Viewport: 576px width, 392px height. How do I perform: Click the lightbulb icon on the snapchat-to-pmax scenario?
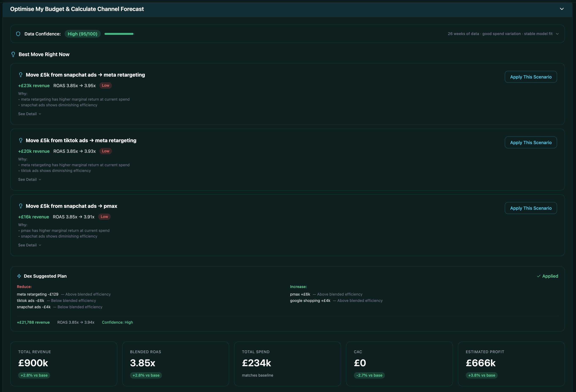(21, 206)
